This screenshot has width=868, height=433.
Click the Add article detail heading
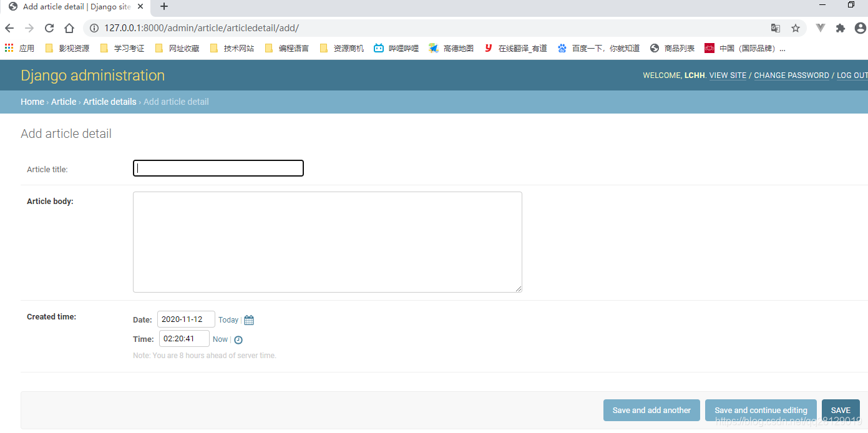click(66, 134)
